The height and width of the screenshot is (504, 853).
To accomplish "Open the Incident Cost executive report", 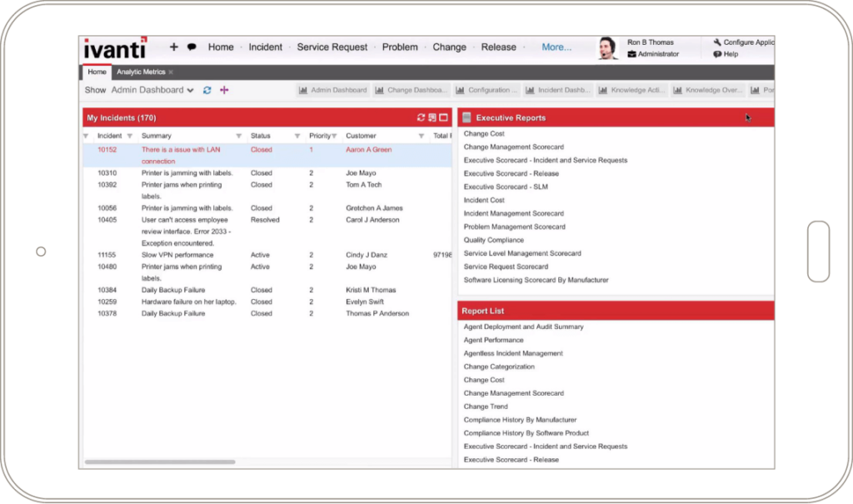I will coord(484,200).
